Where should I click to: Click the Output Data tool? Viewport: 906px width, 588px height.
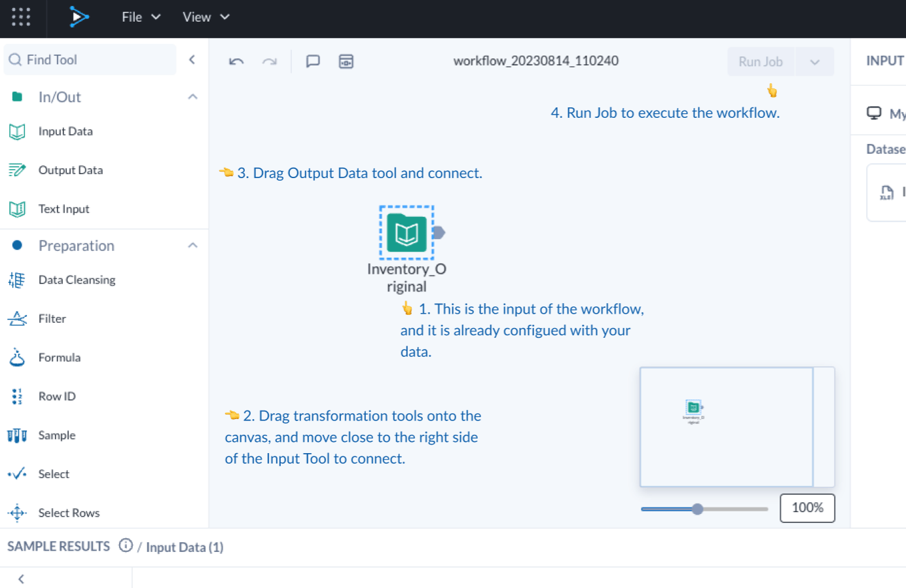click(70, 170)
